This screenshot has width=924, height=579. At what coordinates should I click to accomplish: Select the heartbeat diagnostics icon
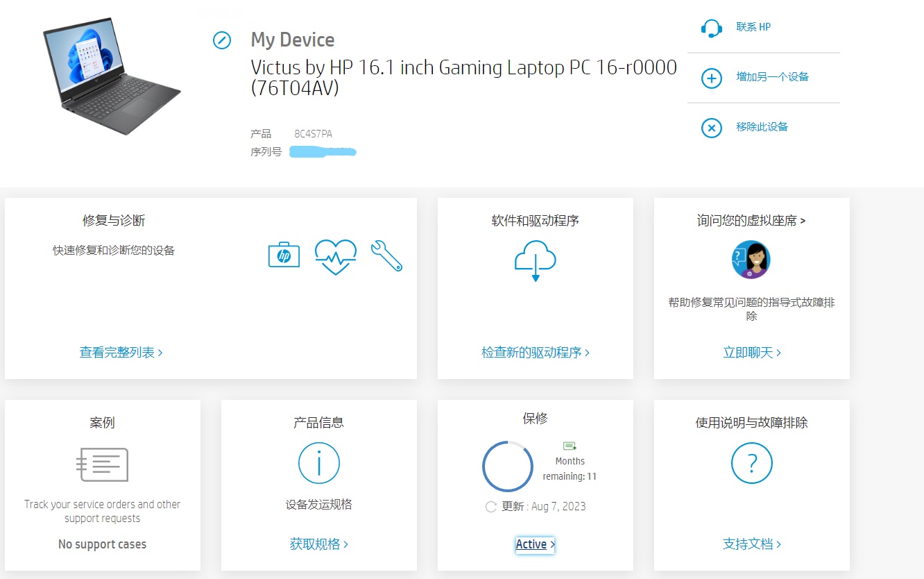click(x=336, y=257)
